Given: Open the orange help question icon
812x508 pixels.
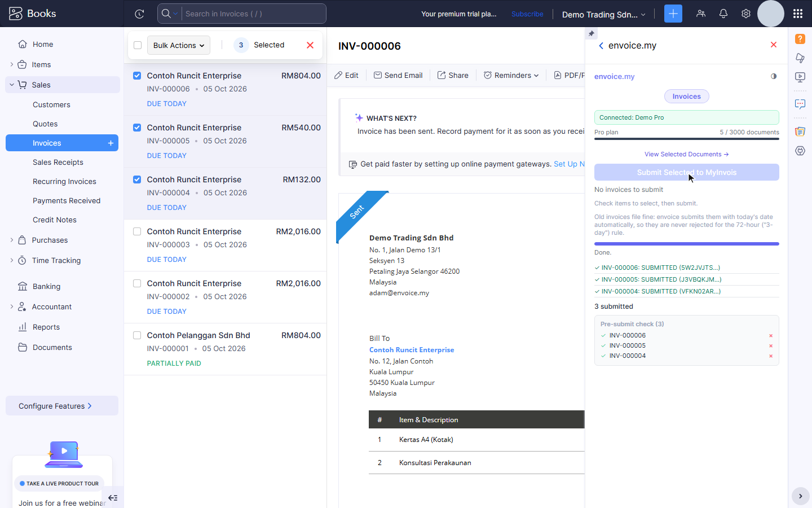Looking at the screenshot, I should point(800,38).
